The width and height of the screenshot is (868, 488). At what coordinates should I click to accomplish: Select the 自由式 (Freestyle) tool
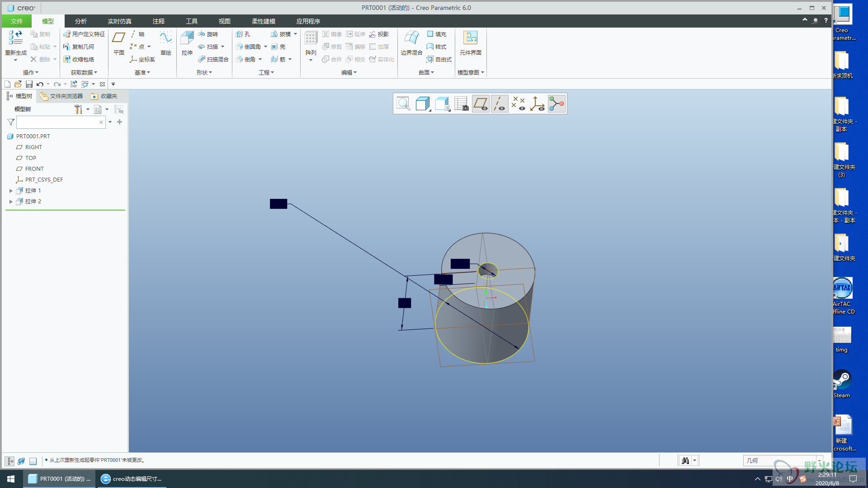439,59
